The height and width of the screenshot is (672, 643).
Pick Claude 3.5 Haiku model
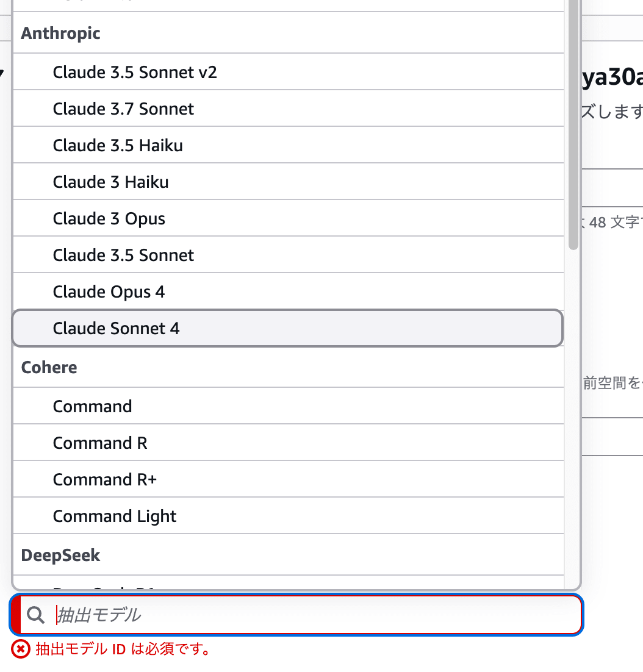click(118, 146)
